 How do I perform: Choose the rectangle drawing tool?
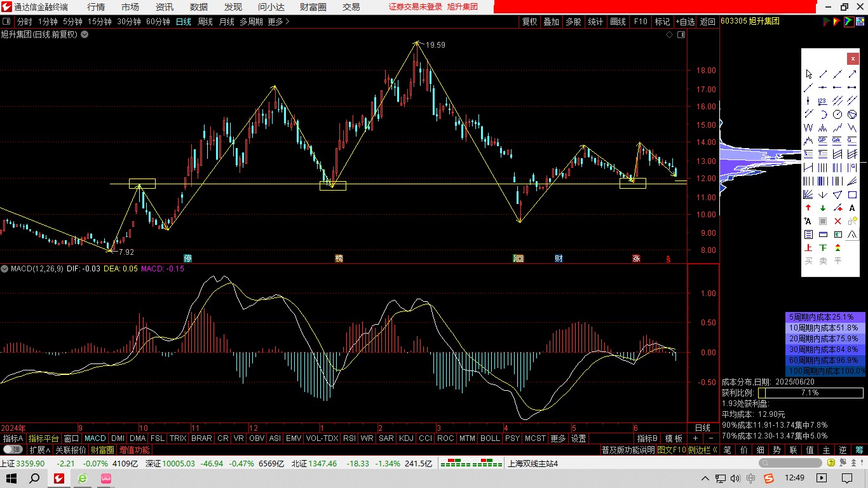[x=852, y=194]
